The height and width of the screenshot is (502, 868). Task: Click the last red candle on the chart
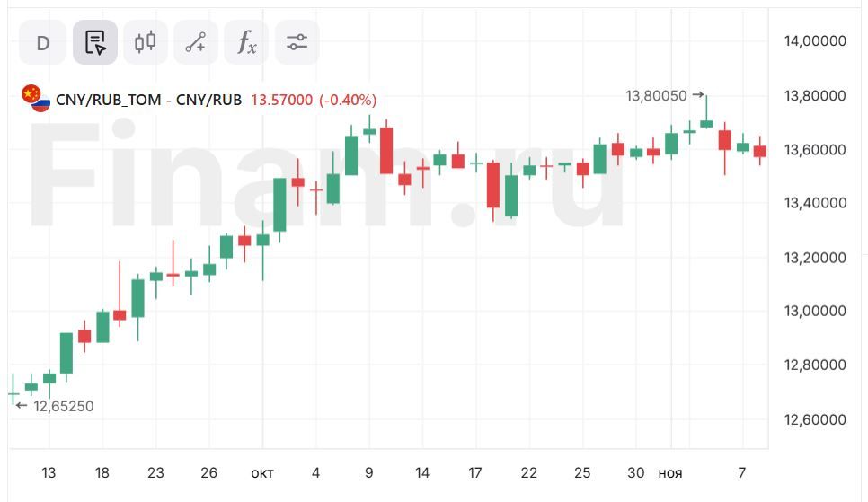click(760, 151)
